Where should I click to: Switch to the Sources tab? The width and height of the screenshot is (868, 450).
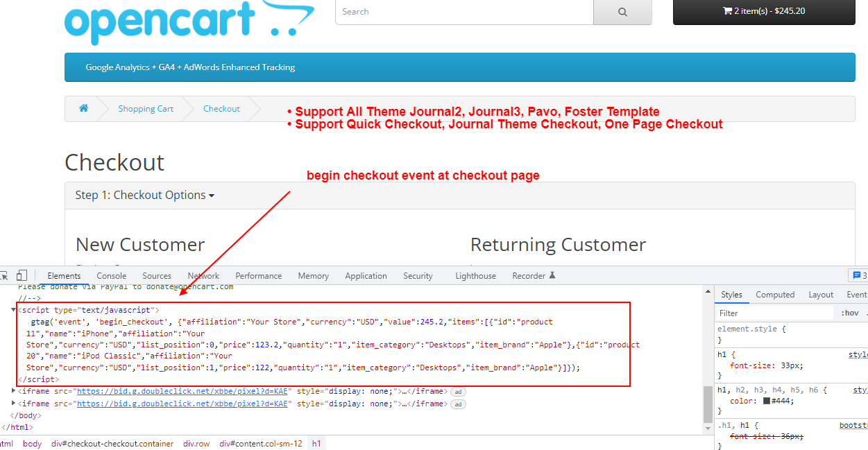pyautogui.click(x=157, y=275)
